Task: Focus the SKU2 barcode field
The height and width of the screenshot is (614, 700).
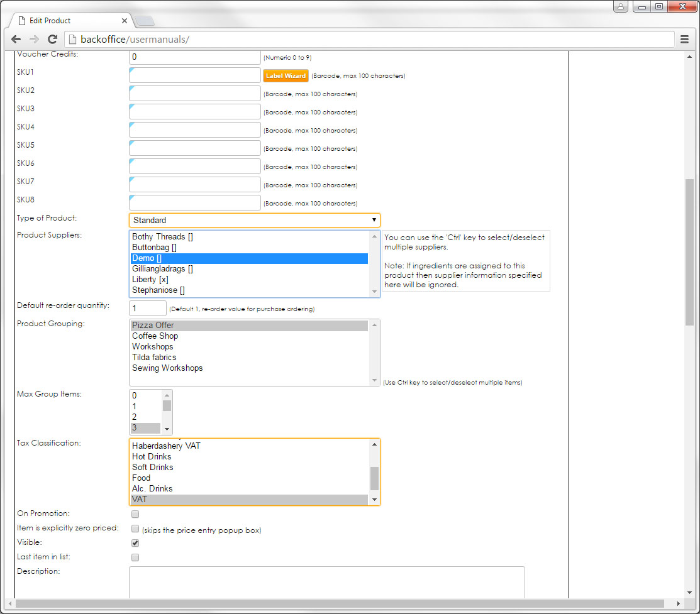Action: [194, 93]
